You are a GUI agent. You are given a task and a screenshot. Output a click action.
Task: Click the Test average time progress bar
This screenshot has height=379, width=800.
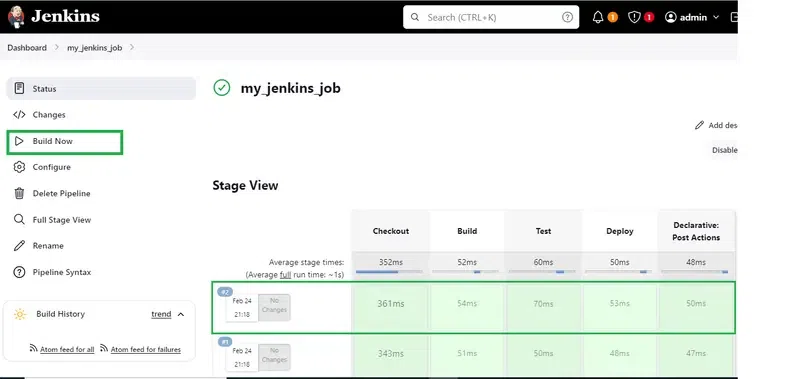click(x=542, y=272)
